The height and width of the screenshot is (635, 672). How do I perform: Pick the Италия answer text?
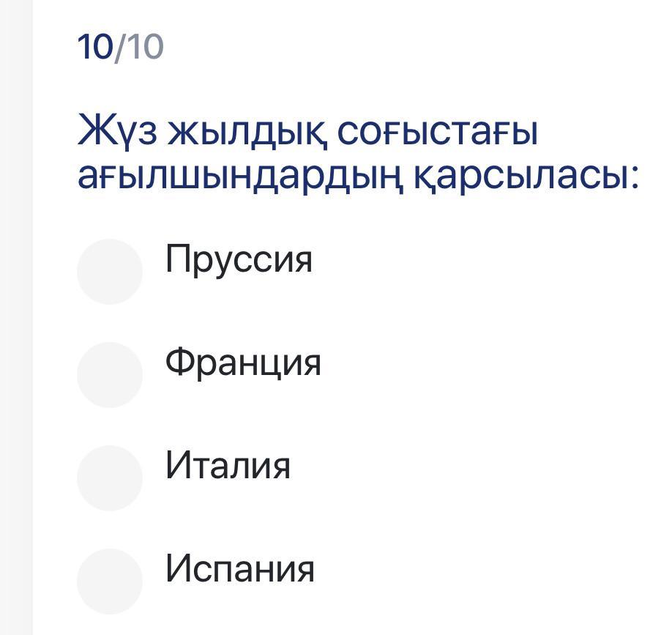point(228,465)
